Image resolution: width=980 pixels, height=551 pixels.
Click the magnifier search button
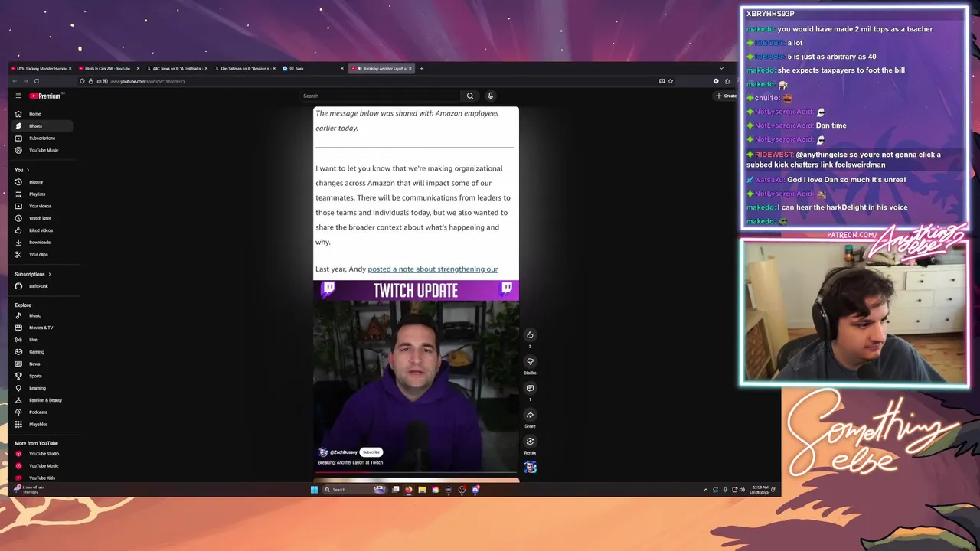tap(470, 96)
